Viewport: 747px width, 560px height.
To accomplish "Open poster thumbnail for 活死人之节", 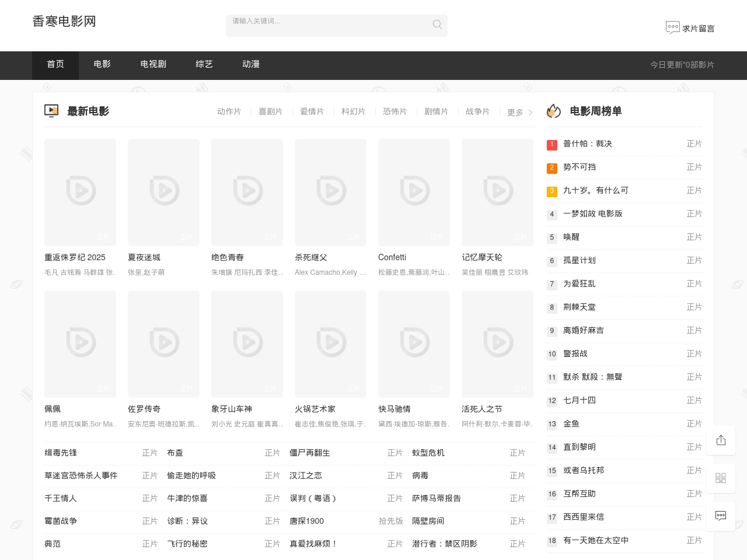I will click(x=497, y=344).
